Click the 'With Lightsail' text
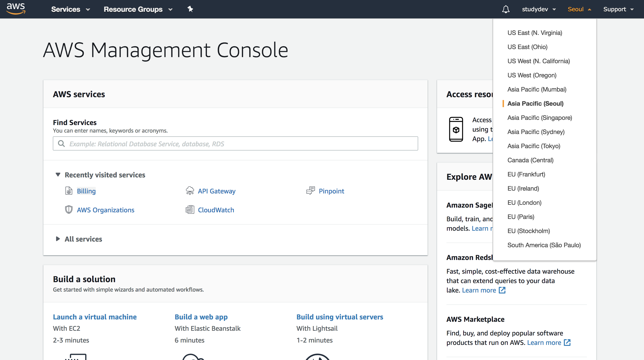The image size is (644, 360). 317,328
